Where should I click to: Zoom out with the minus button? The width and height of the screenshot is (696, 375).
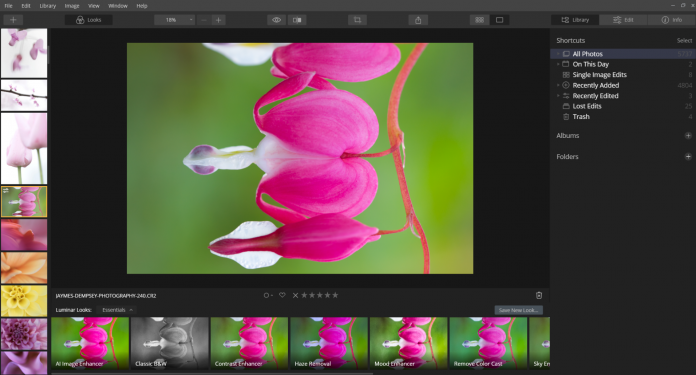(x=204, y=20)
